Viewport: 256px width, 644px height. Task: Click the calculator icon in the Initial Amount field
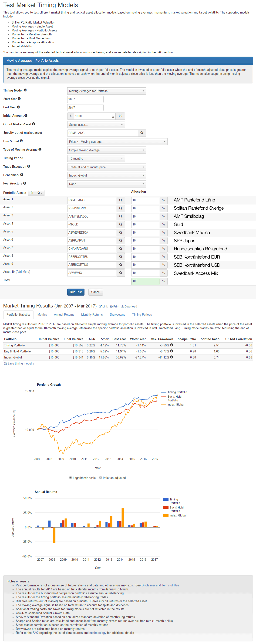113,116
